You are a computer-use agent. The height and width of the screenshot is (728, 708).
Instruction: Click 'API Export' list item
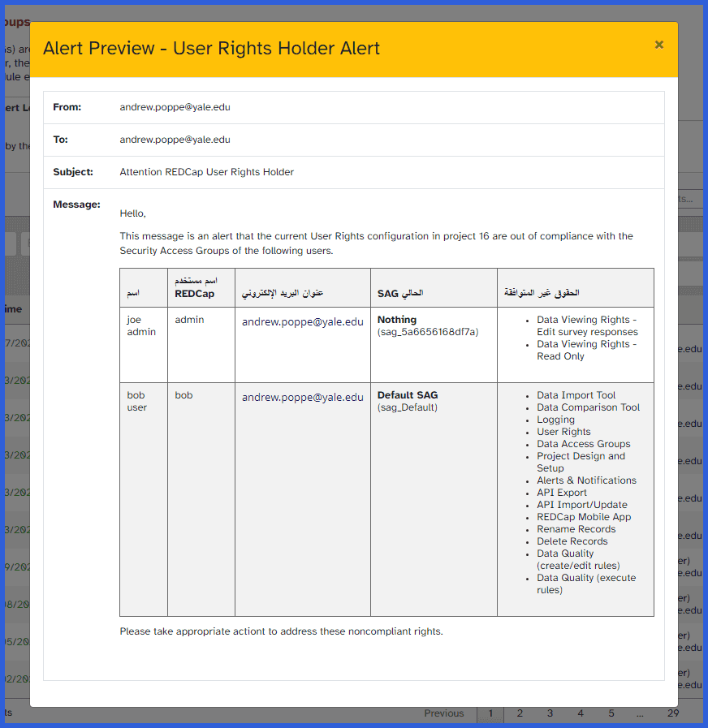click(562, 493)
